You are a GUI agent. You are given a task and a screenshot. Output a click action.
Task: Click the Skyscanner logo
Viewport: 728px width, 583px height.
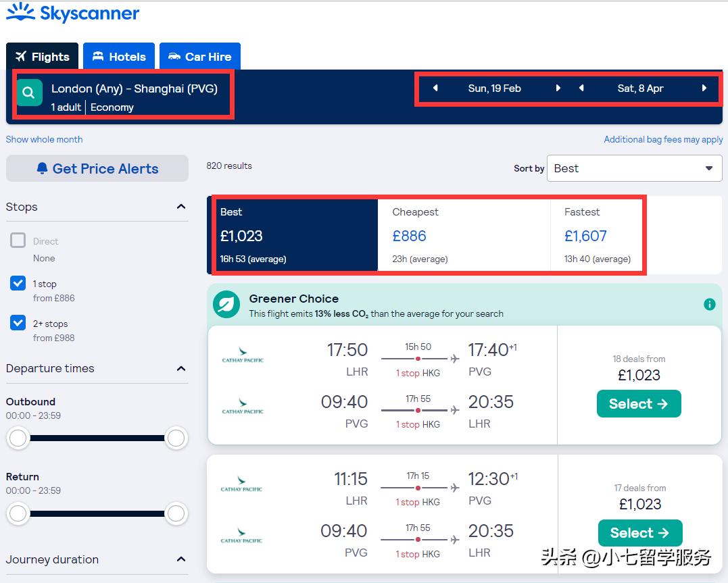click(x=73, y=14)
